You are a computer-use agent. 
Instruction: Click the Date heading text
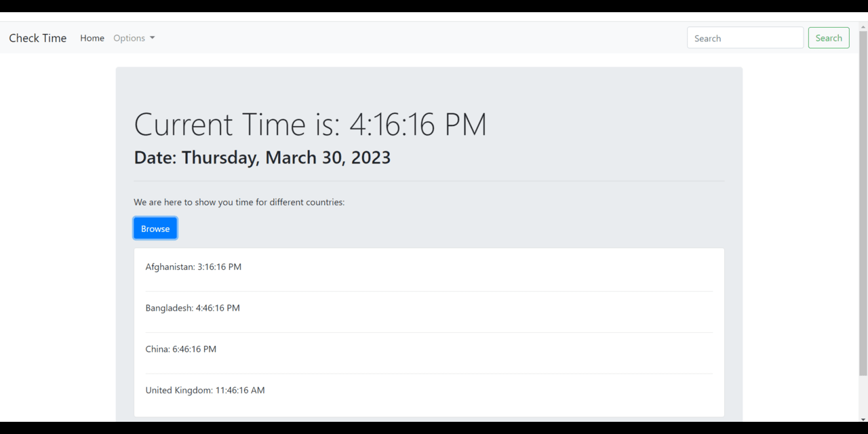(x=262, y=157)
